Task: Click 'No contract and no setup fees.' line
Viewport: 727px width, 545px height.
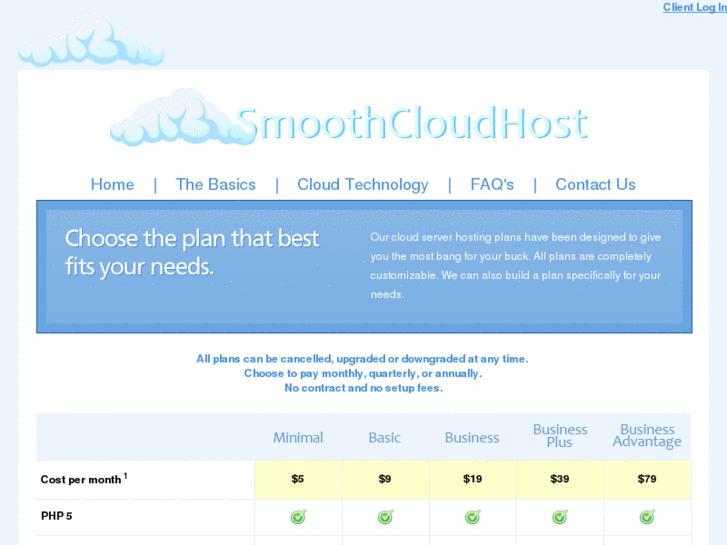Action: (x=364, y=388)
